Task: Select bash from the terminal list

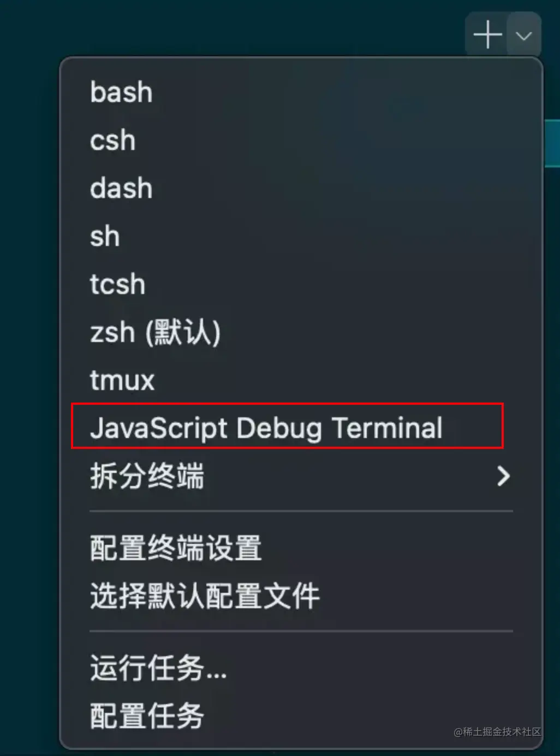Action: click(121, 92)
